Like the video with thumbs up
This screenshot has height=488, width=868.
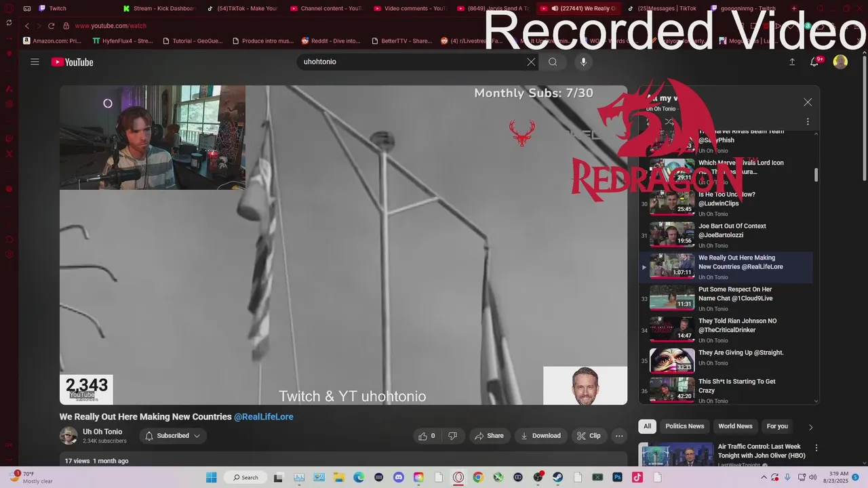pos(427,436)
